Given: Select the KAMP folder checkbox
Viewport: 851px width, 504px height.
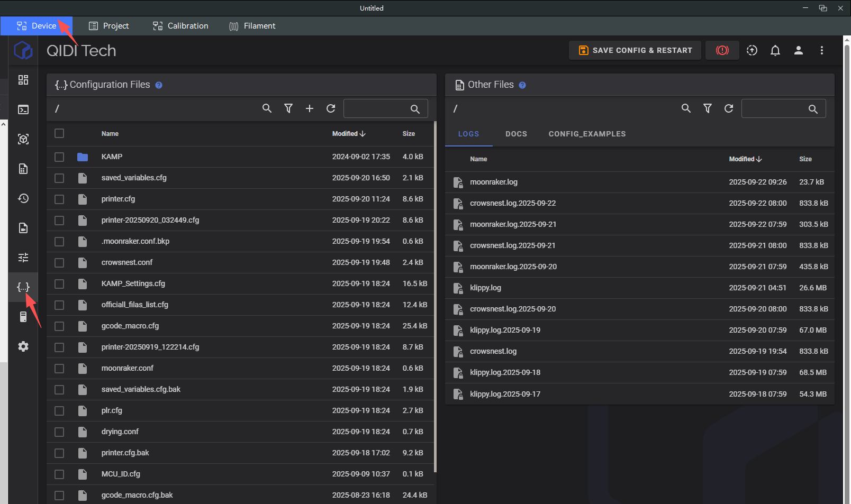Looking at the screenshot, I should click(59, 157).
